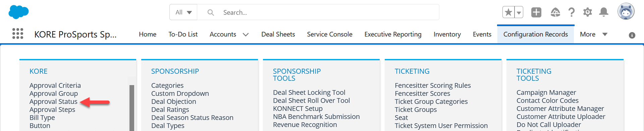The height and width of the screenshot is (131, 644).
Task: Expand the Accounts tab chevron
Action: pyautogui.click(x=246, y=35)
